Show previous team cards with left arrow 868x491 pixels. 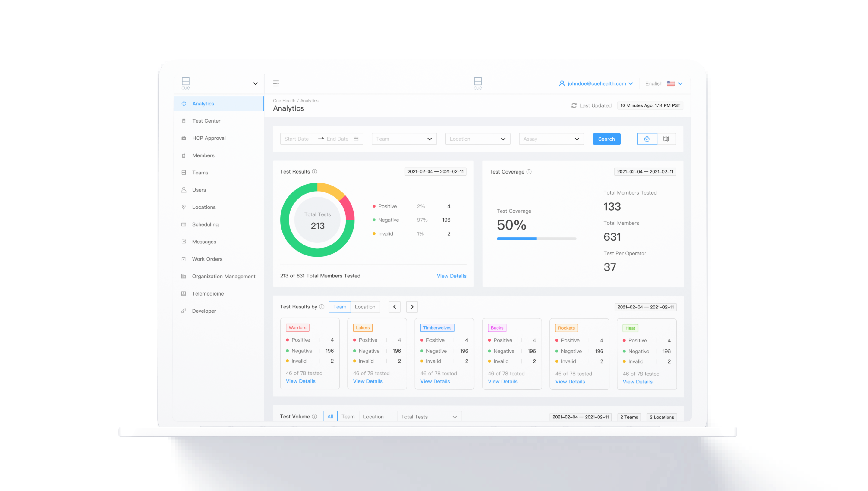[x=394, y=307]
